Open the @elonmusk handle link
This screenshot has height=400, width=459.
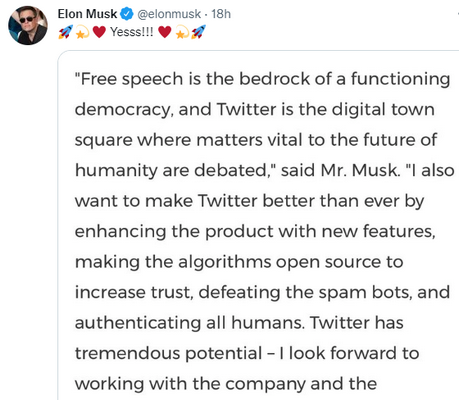[x=169, y=14]
